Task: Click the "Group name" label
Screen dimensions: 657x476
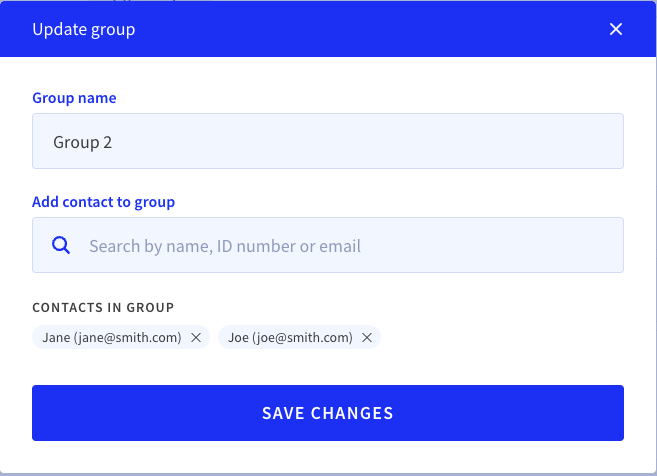Action: 74,98
